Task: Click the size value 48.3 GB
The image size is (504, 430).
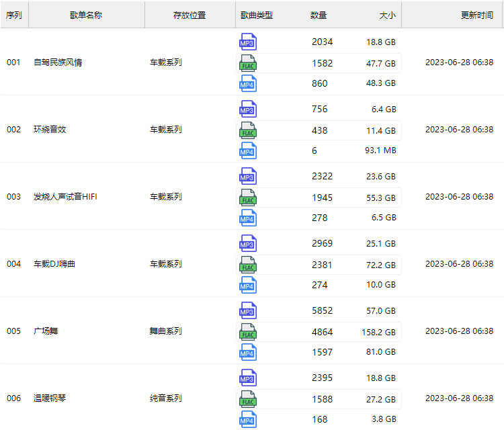Action: [381, 83]
